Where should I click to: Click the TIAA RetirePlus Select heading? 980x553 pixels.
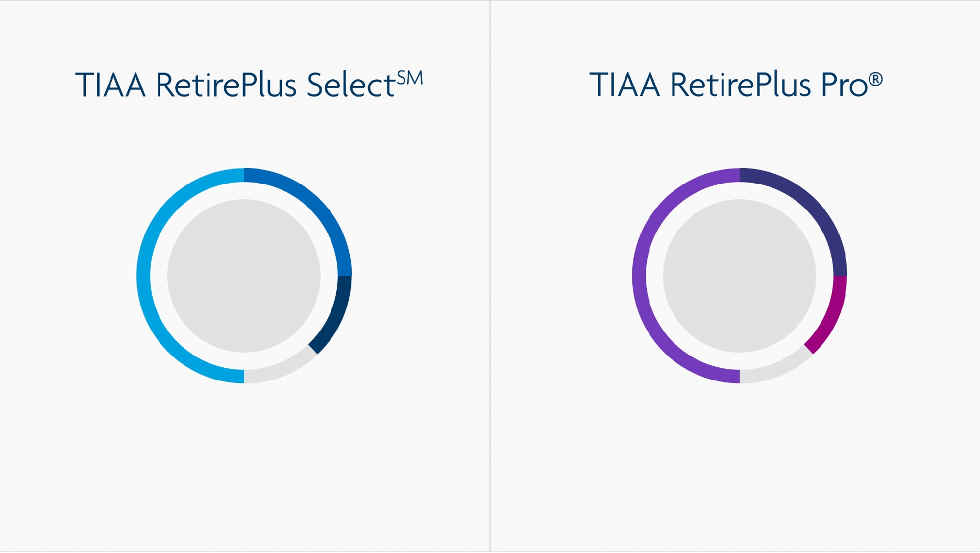click(x=249, y=84)
